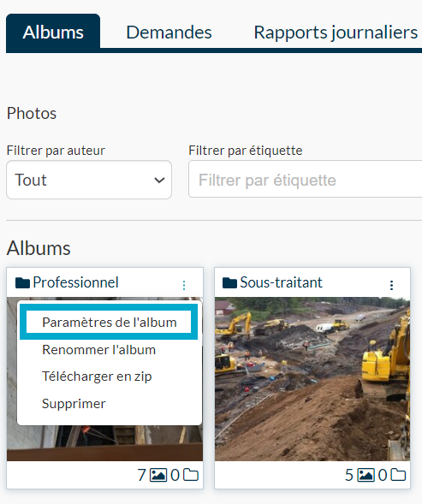Open the Sous-traitant album thumbnail
Screen dimensions: 422x504
tap(312, 379)
